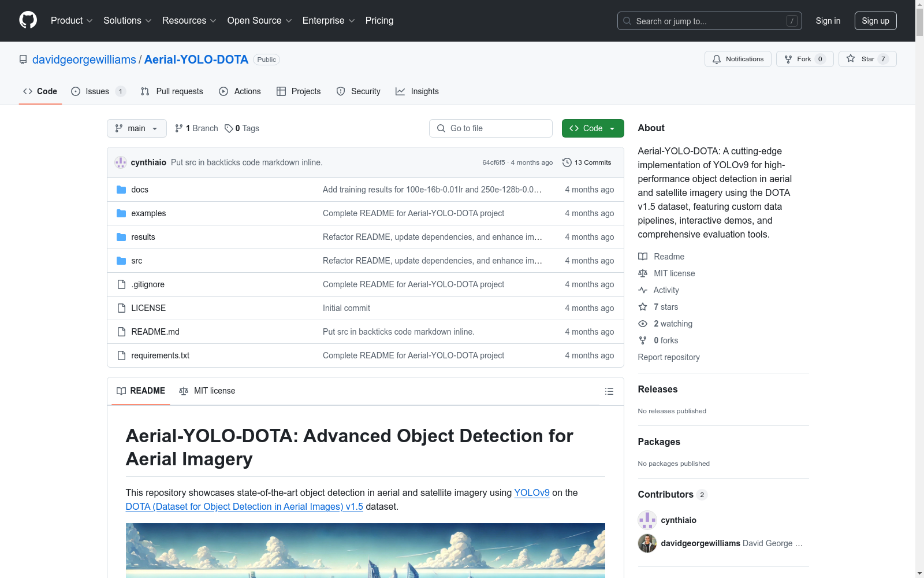Click the README.md file icon

[x=121, y=332]
